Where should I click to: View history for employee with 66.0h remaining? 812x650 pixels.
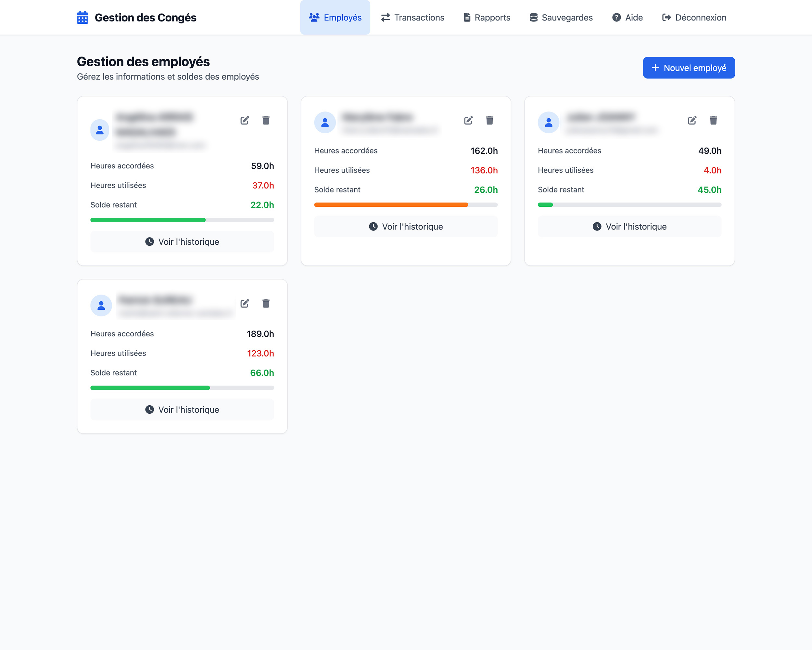(182, 409)
